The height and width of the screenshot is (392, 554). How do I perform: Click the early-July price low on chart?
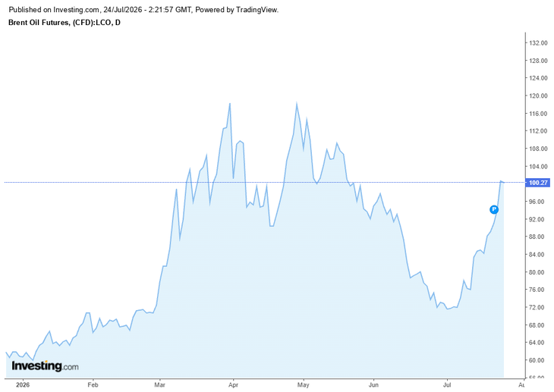click(x=447, y=309)
